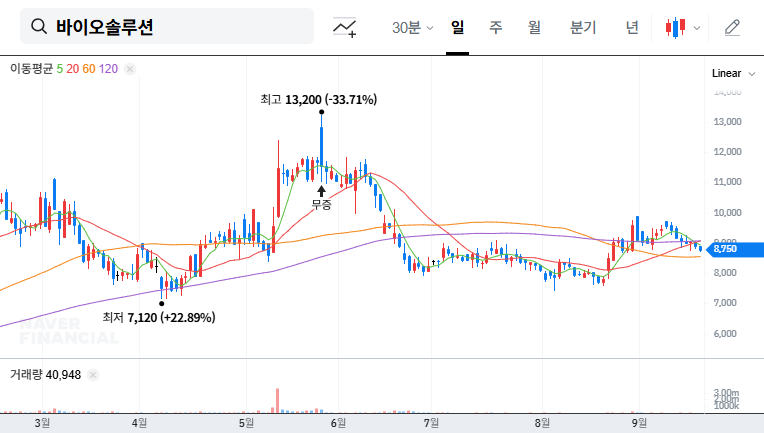Expand the 30분 interval dropdown
The height and width of the screenshot is (433, 764).
click(x=412, y=28)
